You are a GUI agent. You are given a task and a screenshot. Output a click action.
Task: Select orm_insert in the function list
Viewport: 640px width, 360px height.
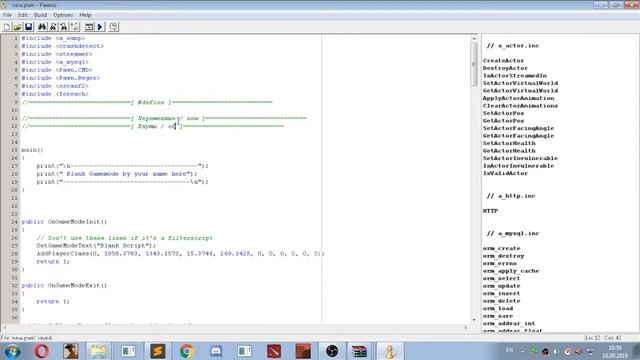(502, 293)
